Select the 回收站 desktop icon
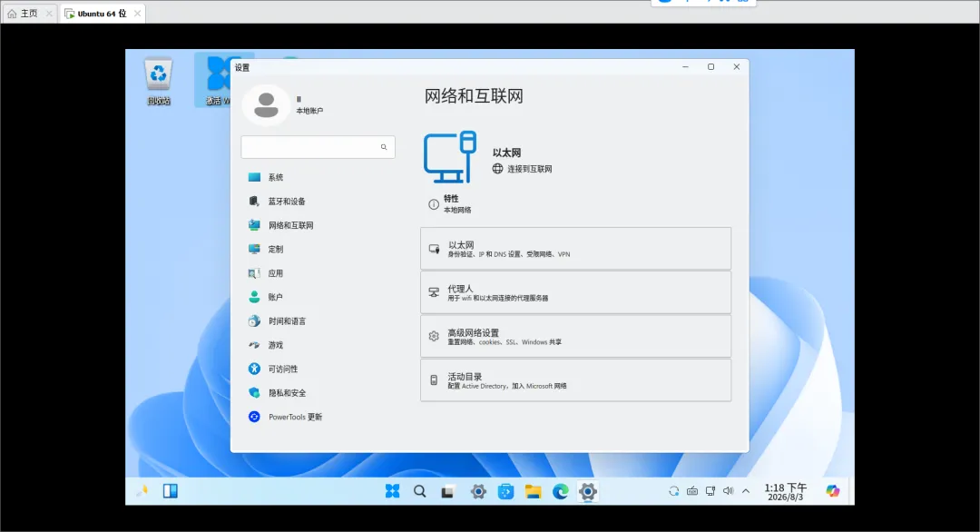This screenshot has height=532, width=980. click(x=158, y=82)
